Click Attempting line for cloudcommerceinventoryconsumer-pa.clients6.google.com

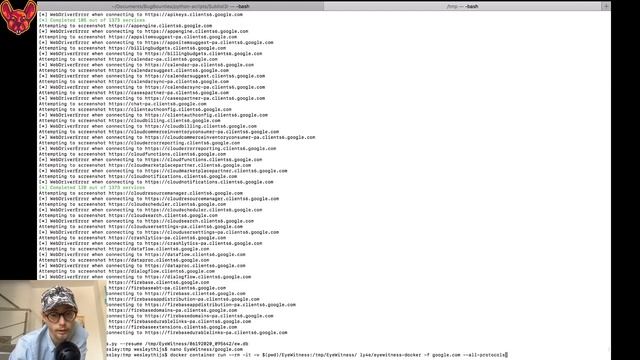159,131
